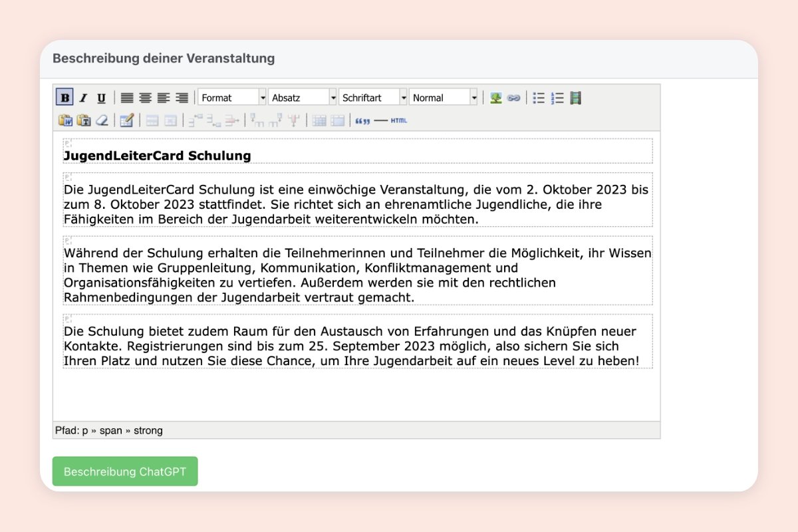The width and height of the screenshot is (798, 532).
Task: Open the Normal font size dropdown
Action: click(444, 98)
